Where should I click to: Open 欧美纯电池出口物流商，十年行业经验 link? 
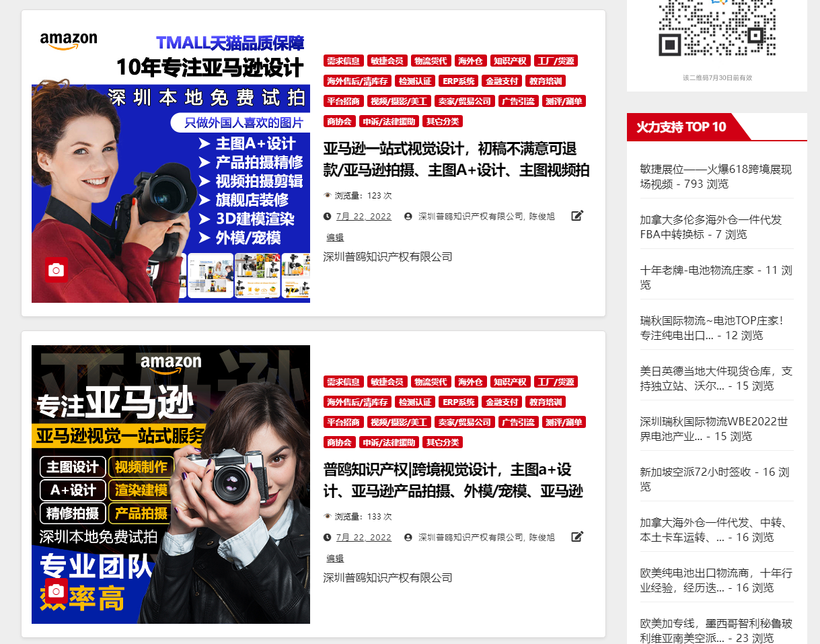(716, 580)
